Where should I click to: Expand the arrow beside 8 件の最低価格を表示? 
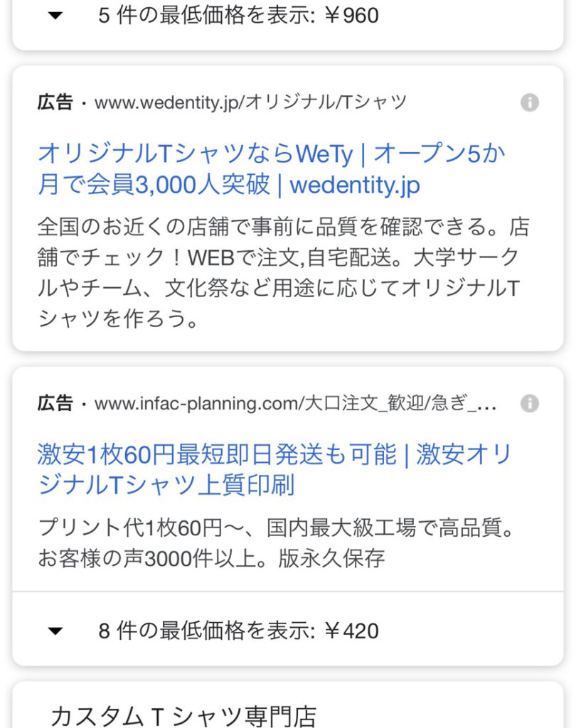coord(55,631)
